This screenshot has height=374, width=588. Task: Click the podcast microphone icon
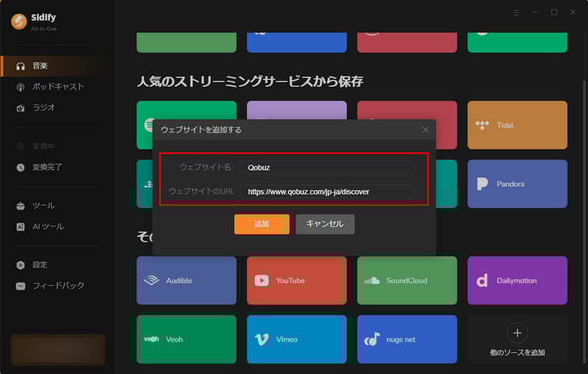(x=21, y=87)
